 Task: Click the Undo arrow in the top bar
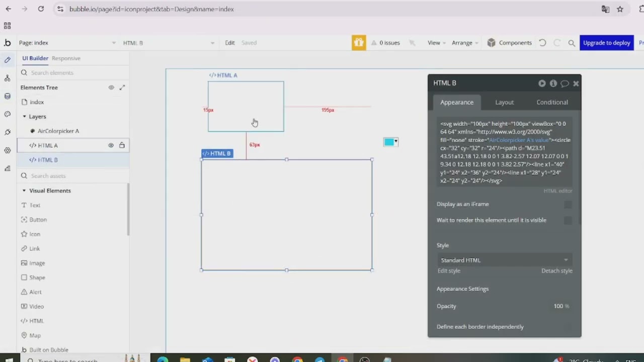pos(542,43)
